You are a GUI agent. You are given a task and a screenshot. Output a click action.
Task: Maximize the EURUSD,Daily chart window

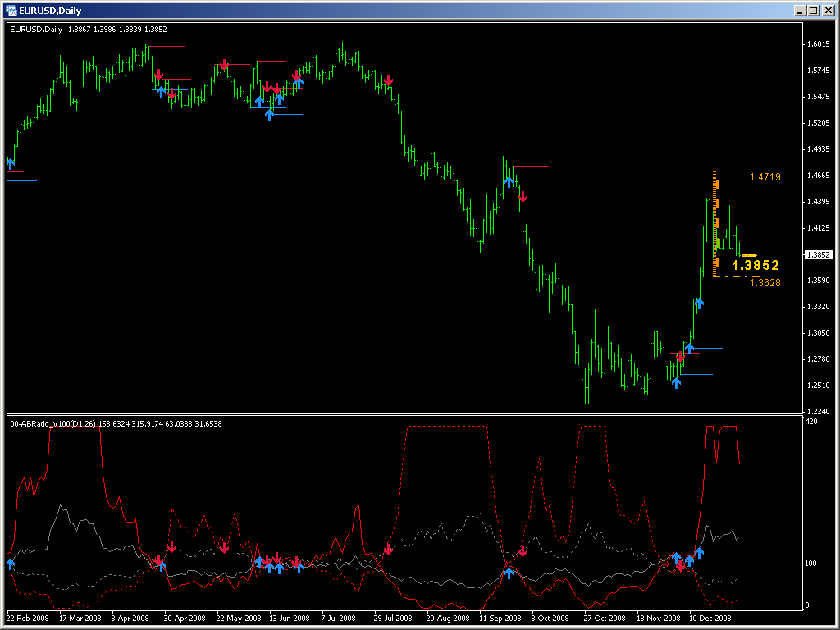tap(813, 10)
